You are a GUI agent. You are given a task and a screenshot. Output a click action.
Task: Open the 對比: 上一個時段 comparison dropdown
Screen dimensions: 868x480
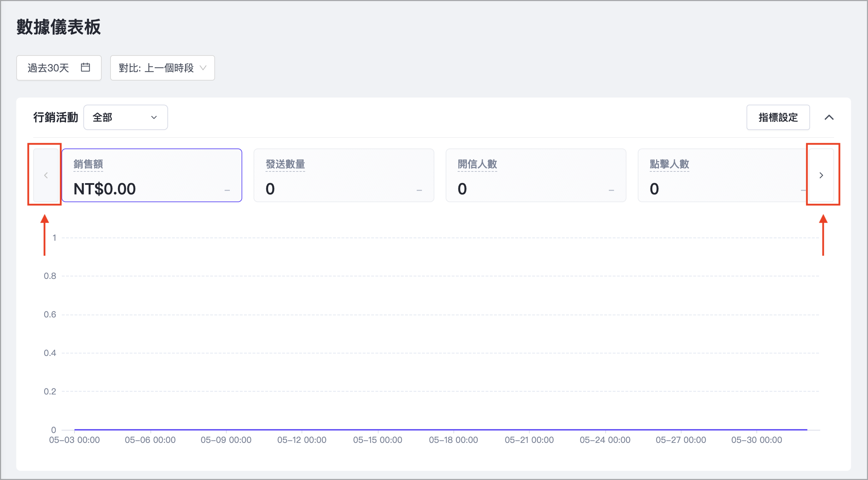click(162, 68)
